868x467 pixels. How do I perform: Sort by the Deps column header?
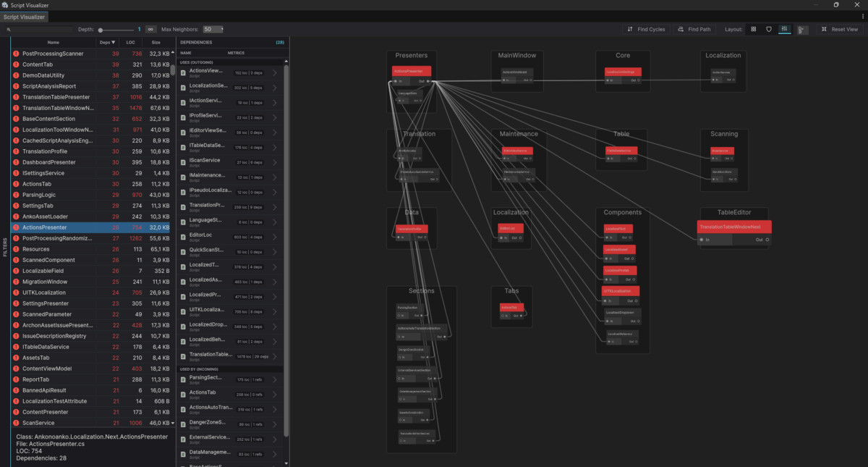click(107, 43)
